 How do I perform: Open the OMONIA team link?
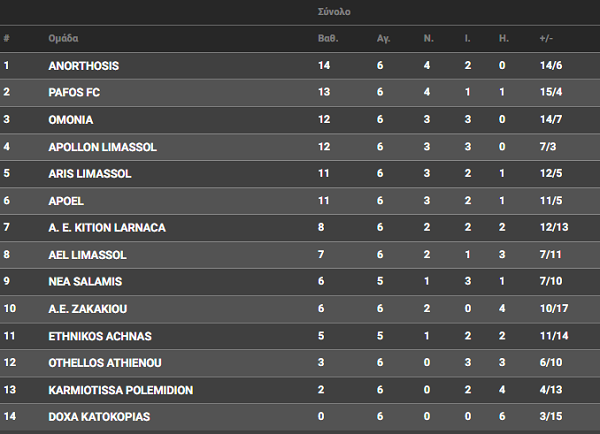(x=70, y=120)
